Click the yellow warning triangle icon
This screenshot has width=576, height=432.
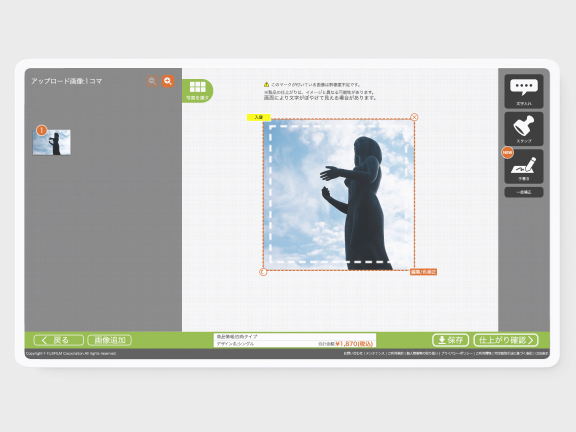[267, 84]
